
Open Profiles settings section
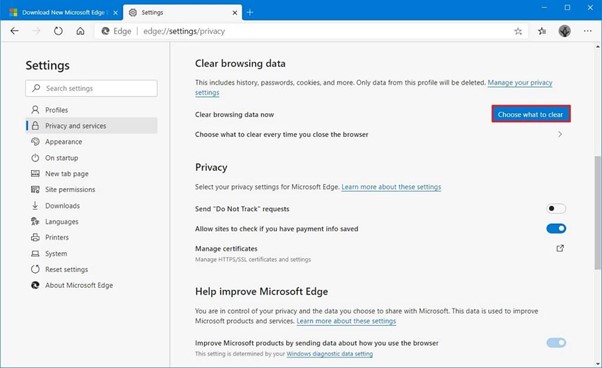[92, 110]
